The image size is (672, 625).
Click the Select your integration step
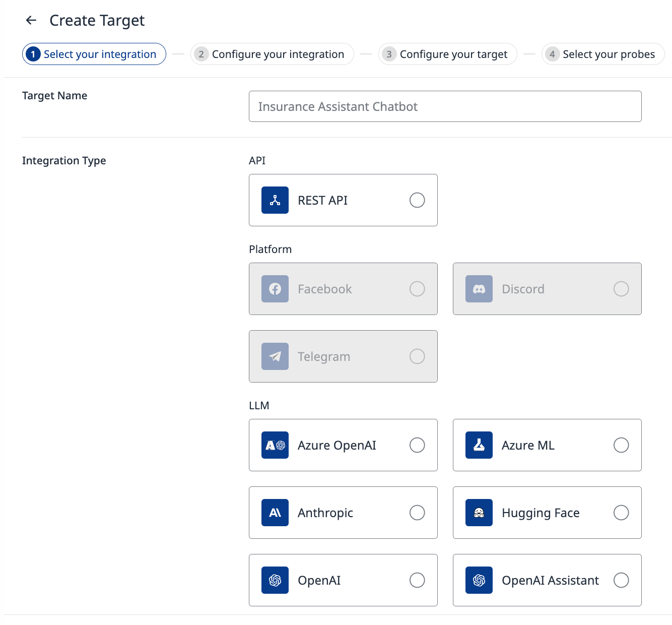click(94, 54)
